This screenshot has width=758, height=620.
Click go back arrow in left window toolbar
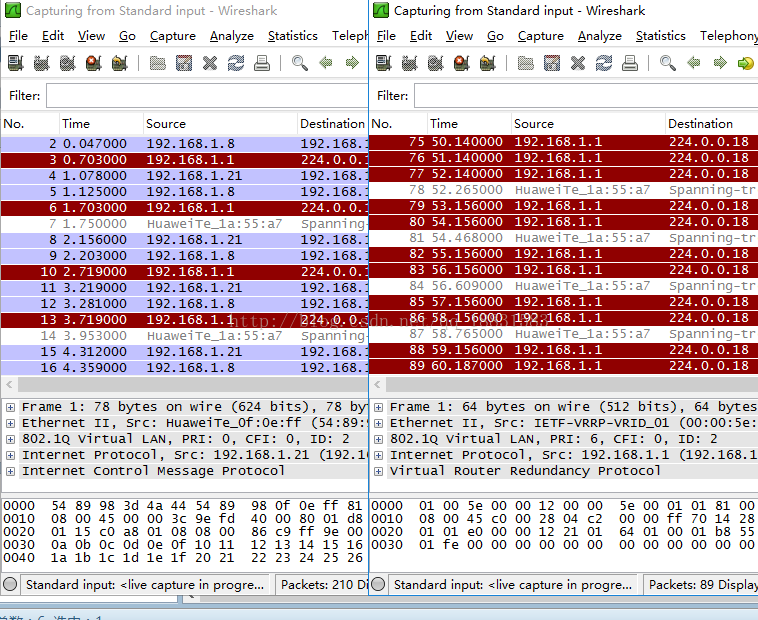click(x=326, y=63)
